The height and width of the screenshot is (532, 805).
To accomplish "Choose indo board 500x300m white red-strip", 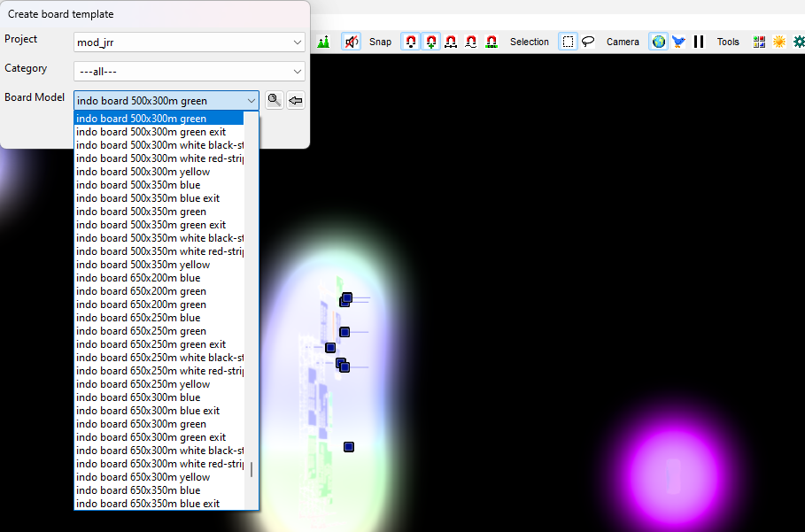I will pyautogui.click(x=159, y=158).
